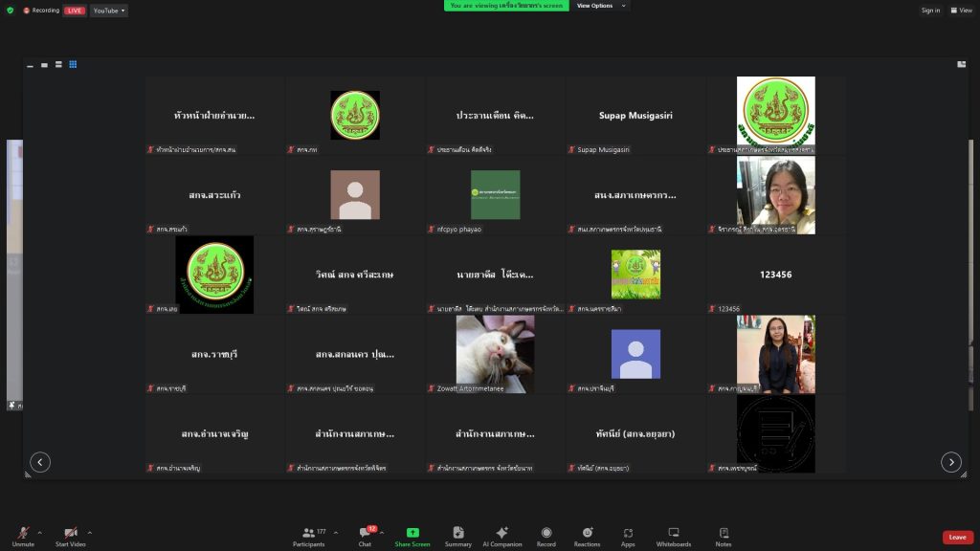Open the Chat panel
Screen dimensions: 980x551
point(365,536)
